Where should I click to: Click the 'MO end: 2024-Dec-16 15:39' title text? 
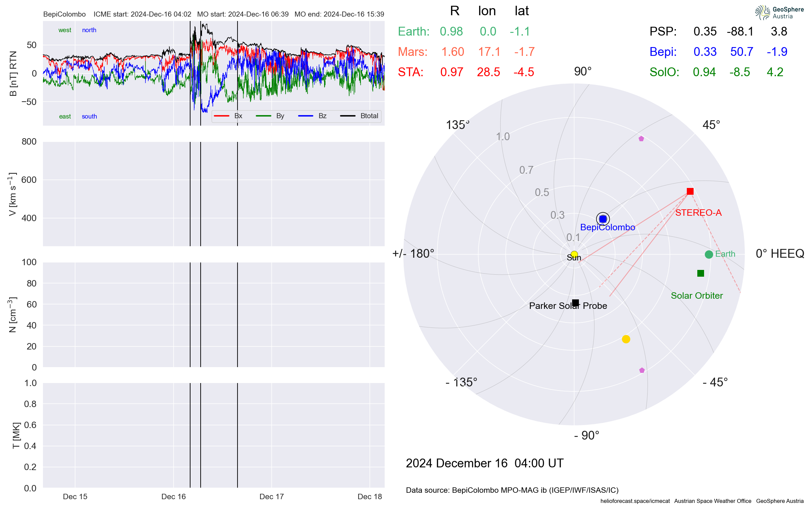click(x=339, y=14)
